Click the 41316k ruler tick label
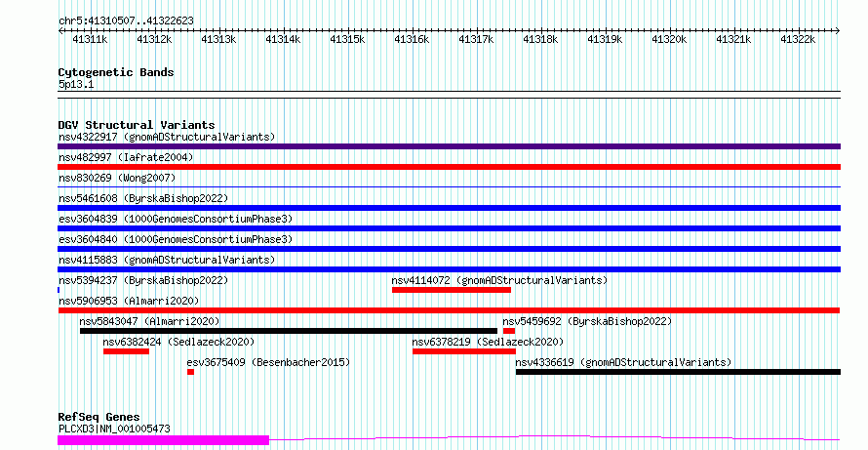This screenshot has width=868, height=450. coord(412,40)
